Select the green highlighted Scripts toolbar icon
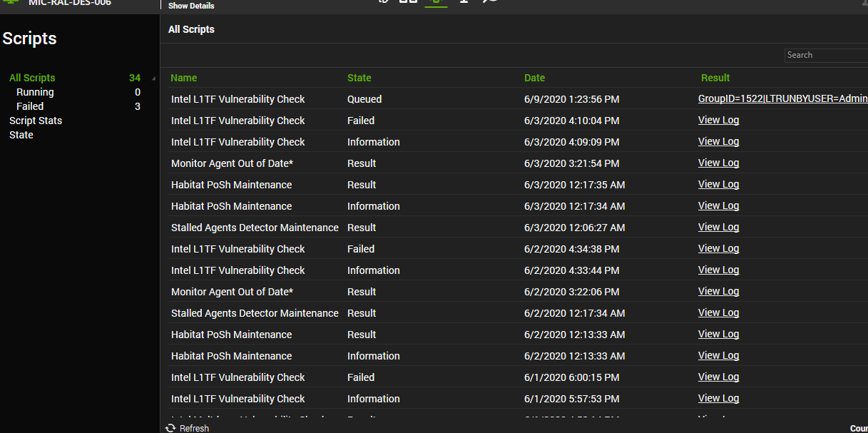This screenshot has width=868, height=433. coord(436,2)
